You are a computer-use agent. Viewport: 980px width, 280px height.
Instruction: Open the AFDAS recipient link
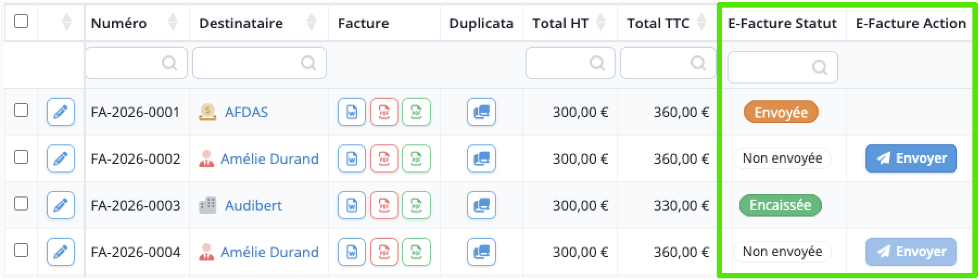pos(246,112)
